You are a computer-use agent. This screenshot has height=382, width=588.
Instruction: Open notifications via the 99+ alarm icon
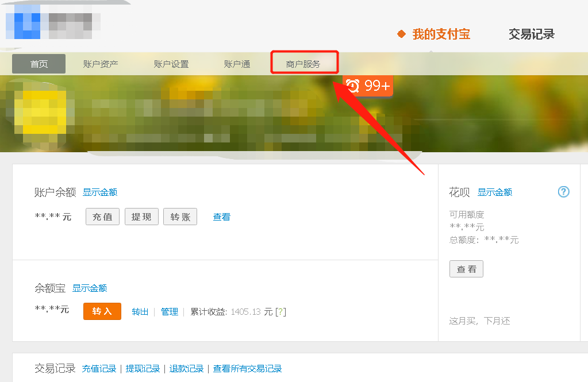[368, 86]
